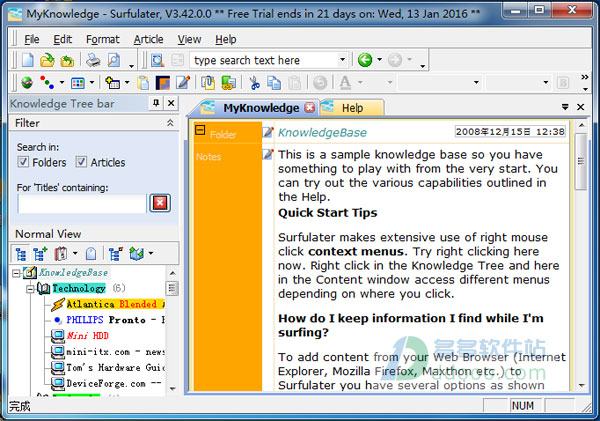Screen dimensions: 600x421
Task: Collapse the Folder row in content pane
Action: [200, 130]
